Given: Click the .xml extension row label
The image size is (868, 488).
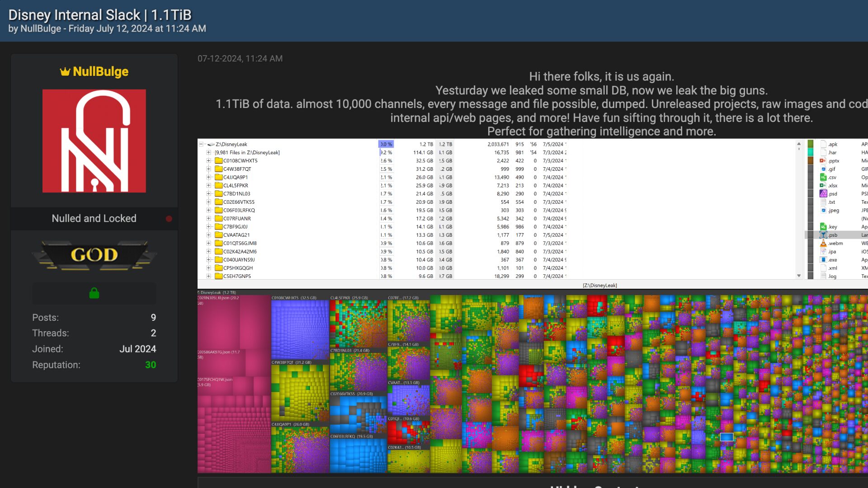Looking at the screenshot, I should click(833, 268).
